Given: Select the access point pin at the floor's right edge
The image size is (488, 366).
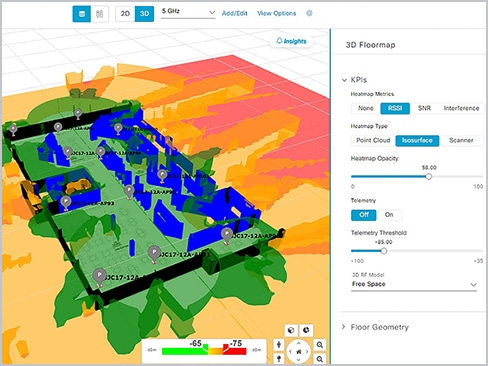Looking at the screenshot, I should (x=227, y=236).
